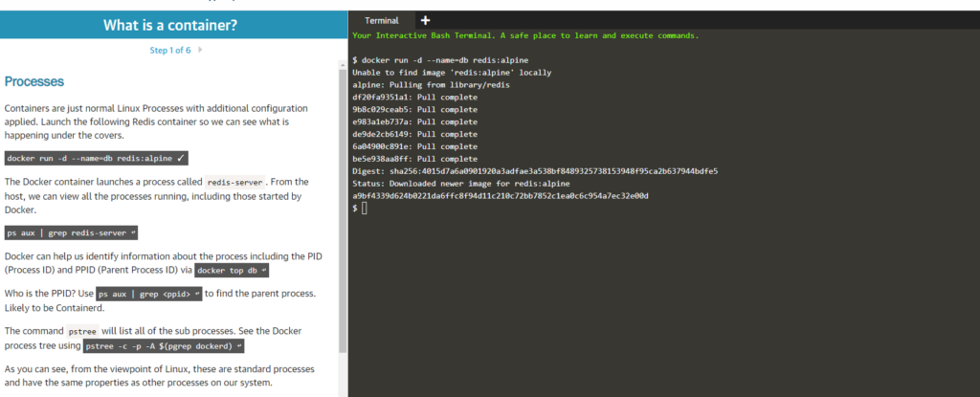This screenshot has height=397, width=980.
Task: Open the Step 1 of 6 link
Action: click(170, 50)
